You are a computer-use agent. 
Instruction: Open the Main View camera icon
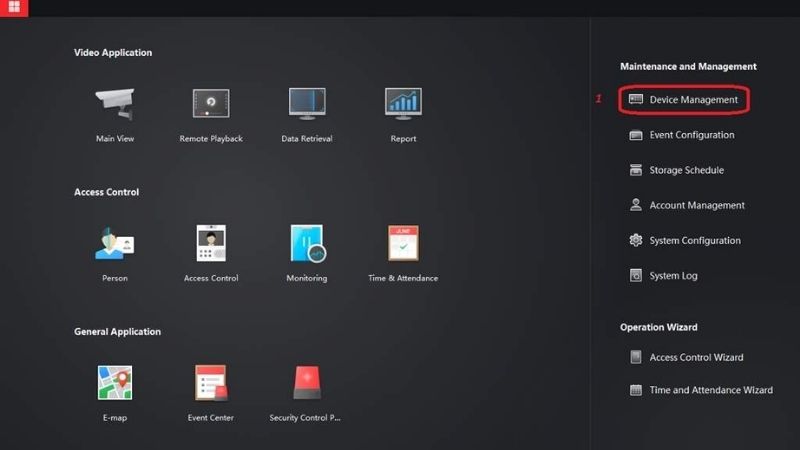click(x=114, y=104)
